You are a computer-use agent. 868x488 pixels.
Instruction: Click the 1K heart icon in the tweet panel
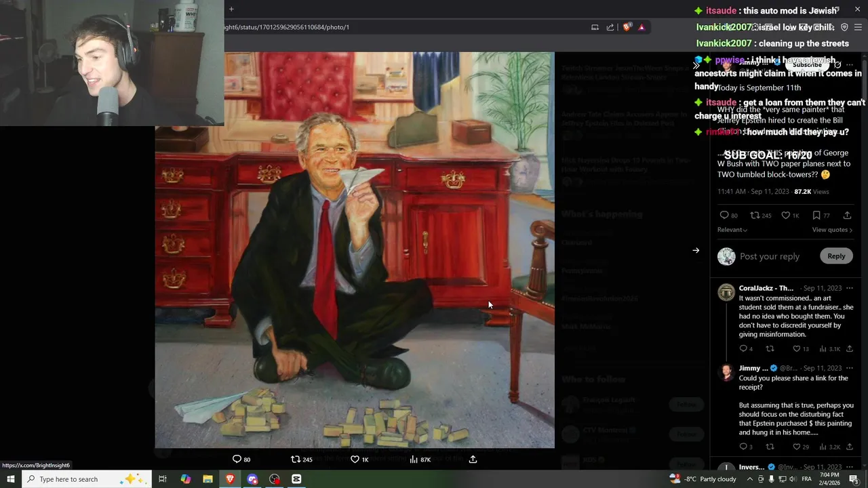[x=785, y=216]
